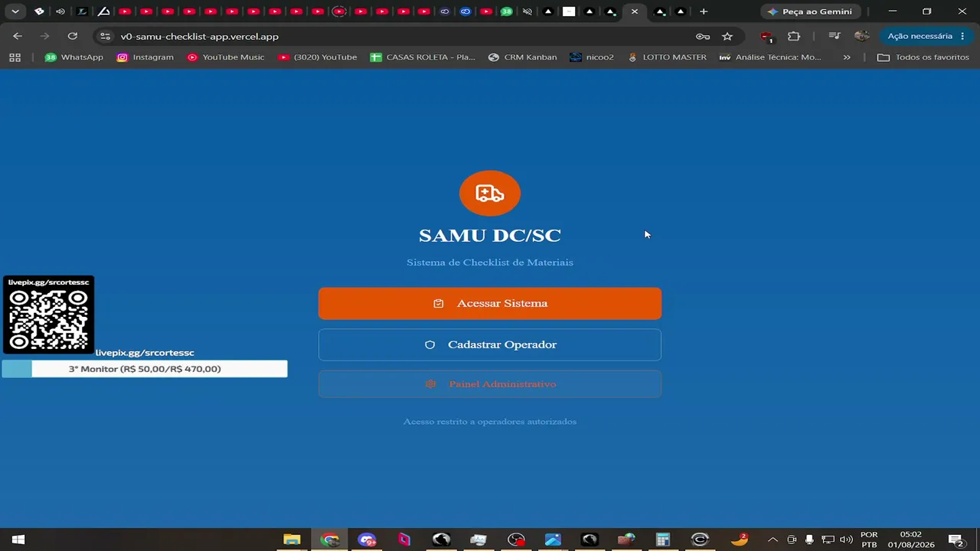
Task: Switch to the WhatsApp tab with 38 badge
Action: [506, 11]
